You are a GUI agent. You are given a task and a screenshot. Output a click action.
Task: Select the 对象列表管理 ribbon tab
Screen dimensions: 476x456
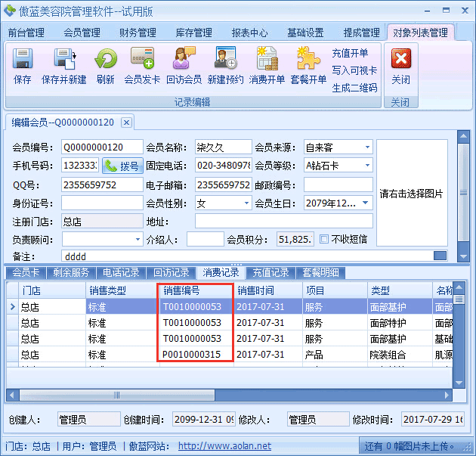pos(420,33)
